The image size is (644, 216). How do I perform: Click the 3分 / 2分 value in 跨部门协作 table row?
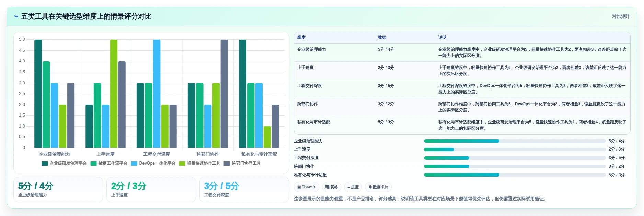386,104
